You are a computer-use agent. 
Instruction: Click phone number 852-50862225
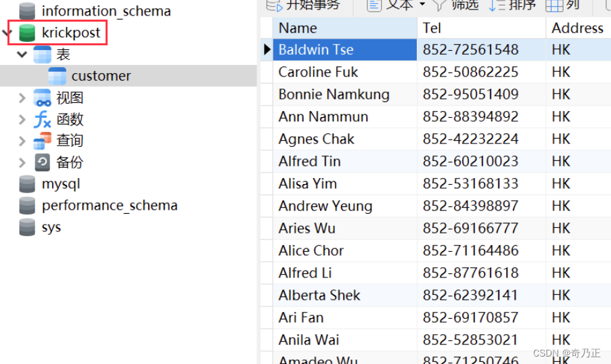click(x=471, y=72)
